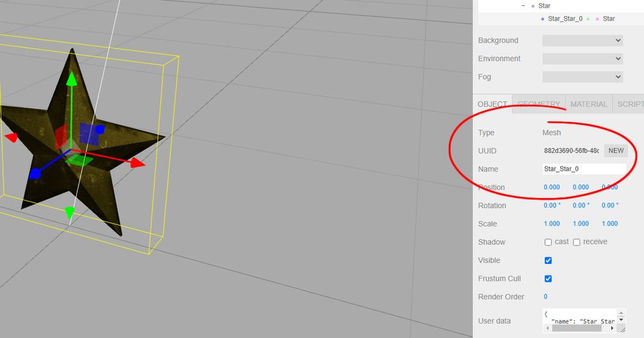Click the Scale X value
This screenshot has height=338, width=644.
pos(552,224)
